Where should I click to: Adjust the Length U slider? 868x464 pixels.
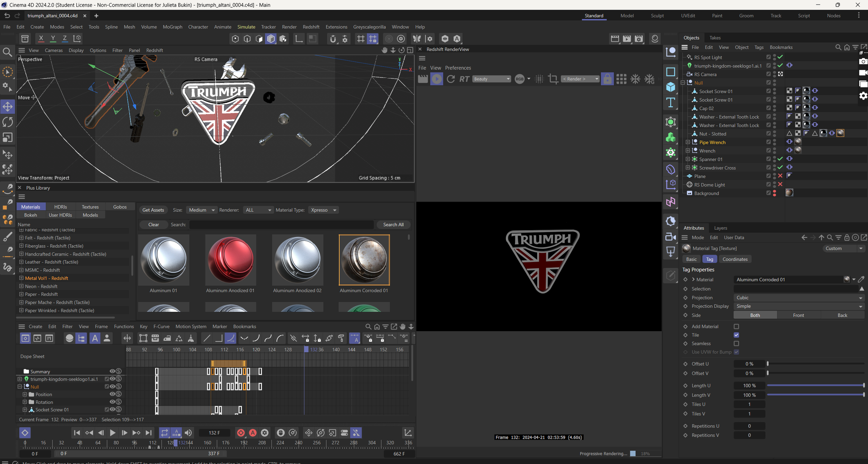815,385
